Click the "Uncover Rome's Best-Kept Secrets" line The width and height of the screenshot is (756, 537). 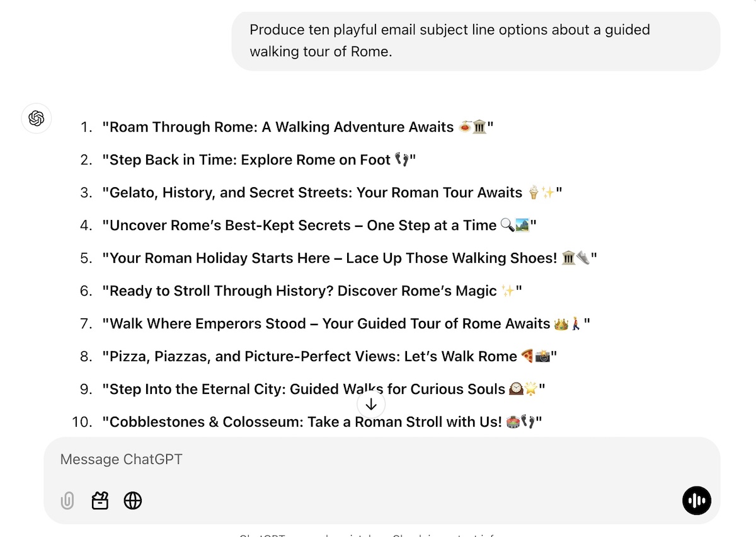319,226
